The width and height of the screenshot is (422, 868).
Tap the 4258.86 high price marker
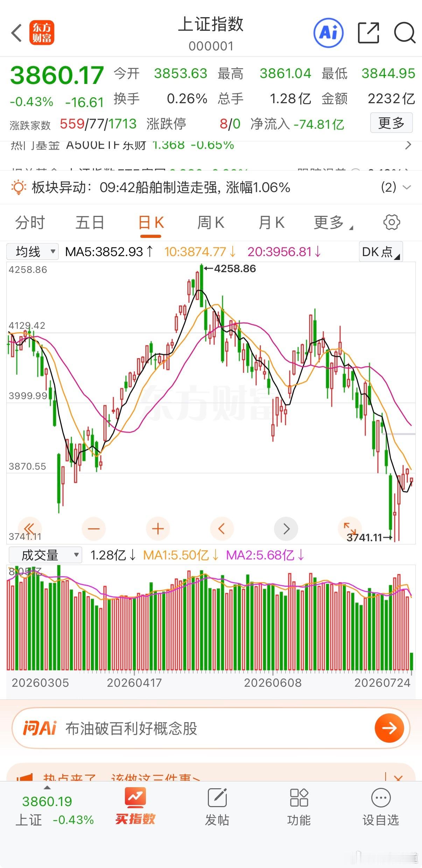[230, 269]
